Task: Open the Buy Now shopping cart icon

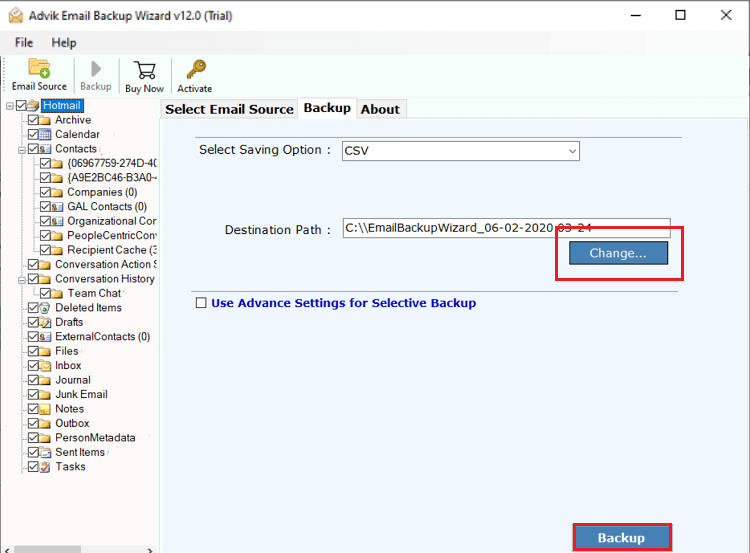Action: (x=144, y=70)
